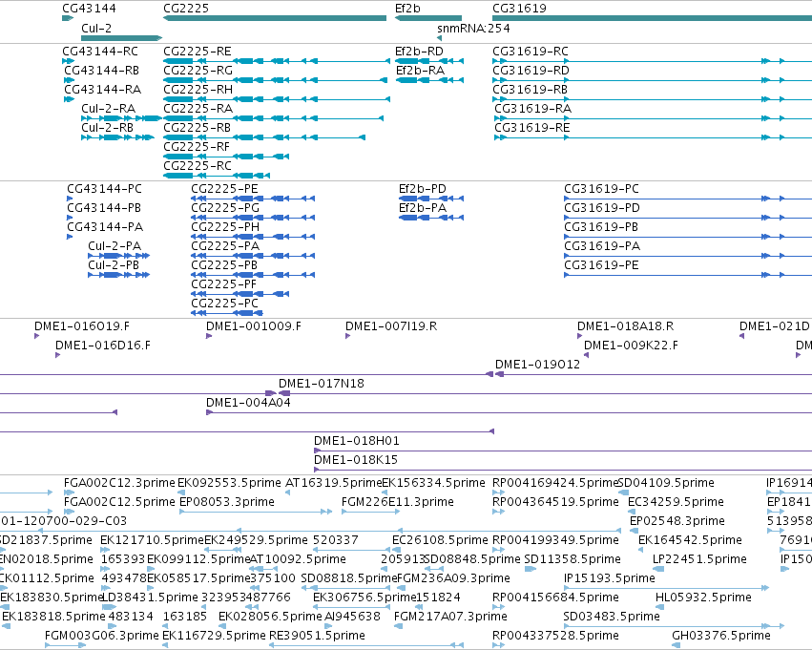Select EST FGA002C12.3prime label
This screenshot has height=650, width=812.
tap(119, 484)
